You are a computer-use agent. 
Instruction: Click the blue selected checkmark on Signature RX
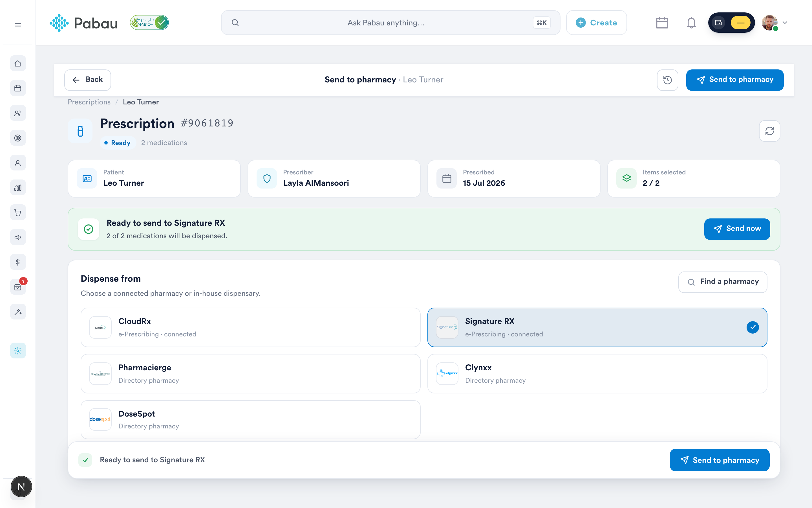pos(753,327)
